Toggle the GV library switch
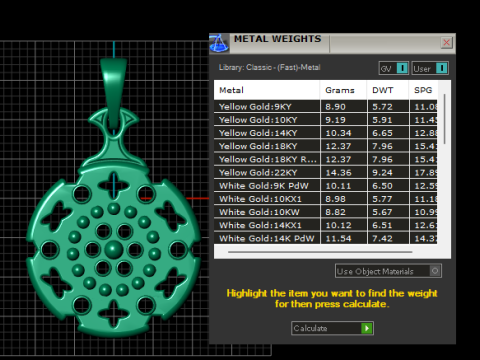Screen dimensions: 480x360 click(394, 68)
